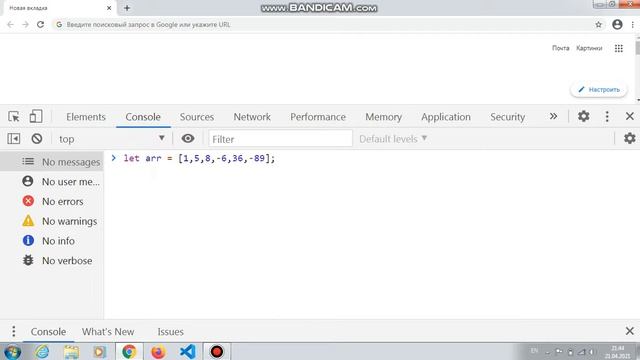Select the drawer Console tab
This screenshot has width=640, height=360.
coord(48,331)
